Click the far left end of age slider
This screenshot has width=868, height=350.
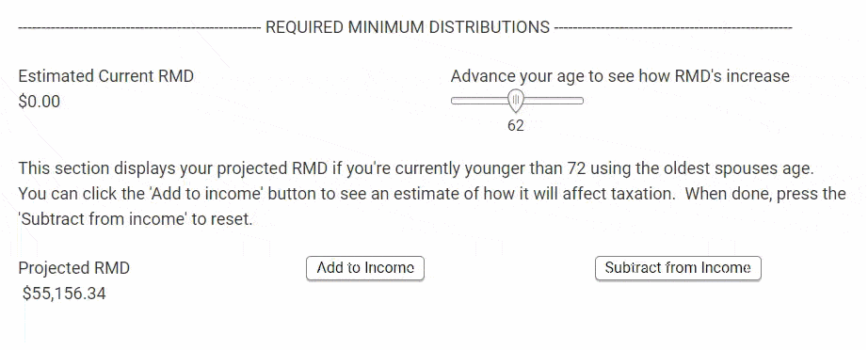pyautogui.click(x=454, y=101)
